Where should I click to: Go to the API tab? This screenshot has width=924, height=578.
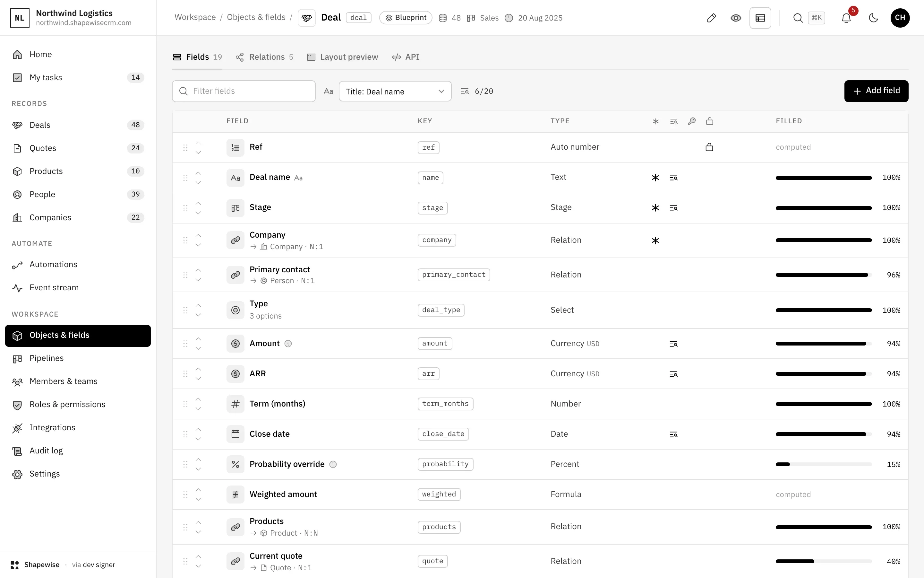coord(405,57)
